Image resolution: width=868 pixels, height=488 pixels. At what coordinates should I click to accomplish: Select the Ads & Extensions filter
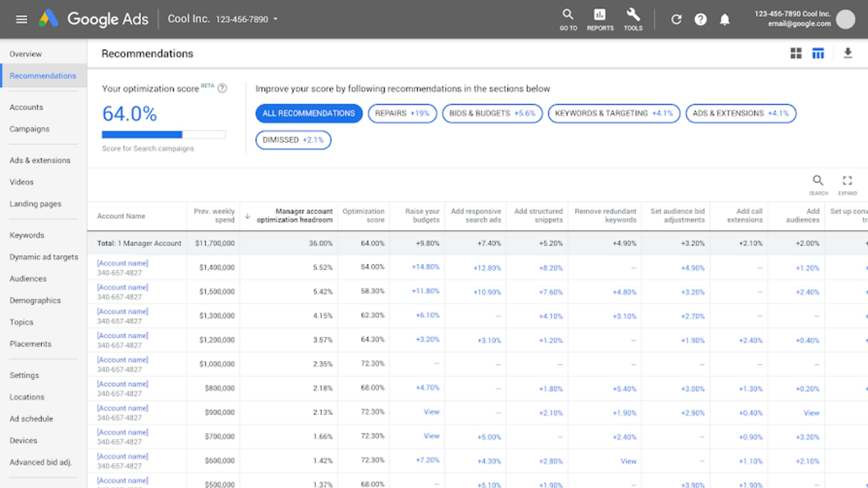pos(740,113)
